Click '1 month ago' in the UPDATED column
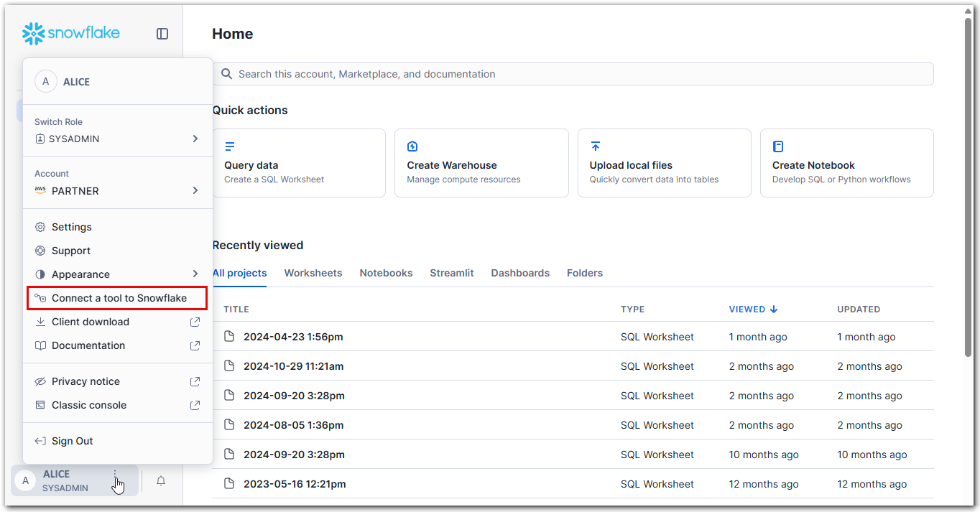 click(x=866, y=337)
